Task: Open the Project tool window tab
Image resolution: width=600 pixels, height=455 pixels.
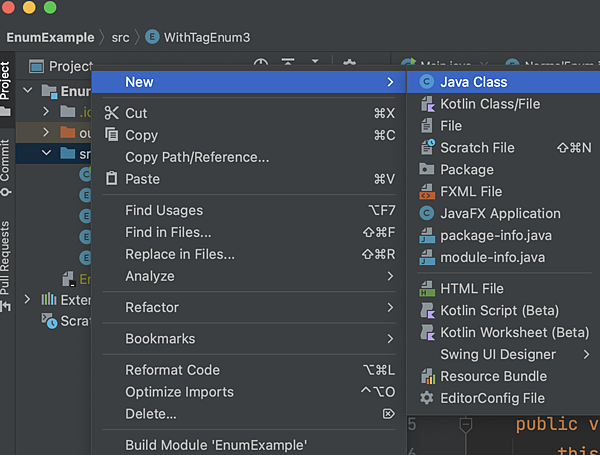Action: click(x=7, y=89)
